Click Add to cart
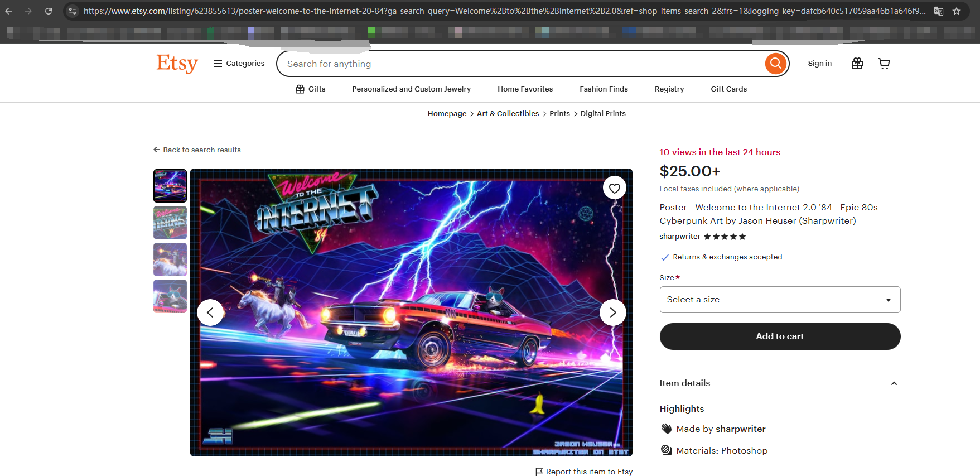980x476 pixels. (780, 336)
